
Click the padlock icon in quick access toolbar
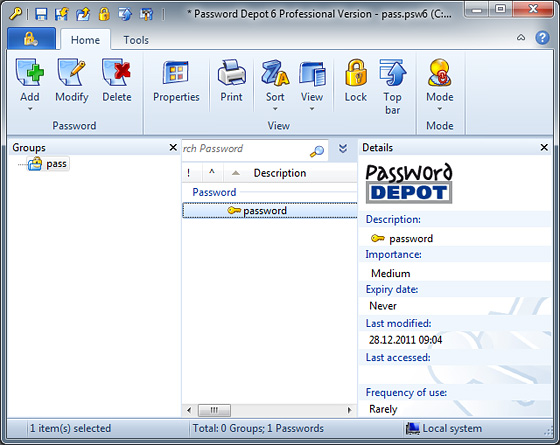pyautogui.click(x=104, y=14)
